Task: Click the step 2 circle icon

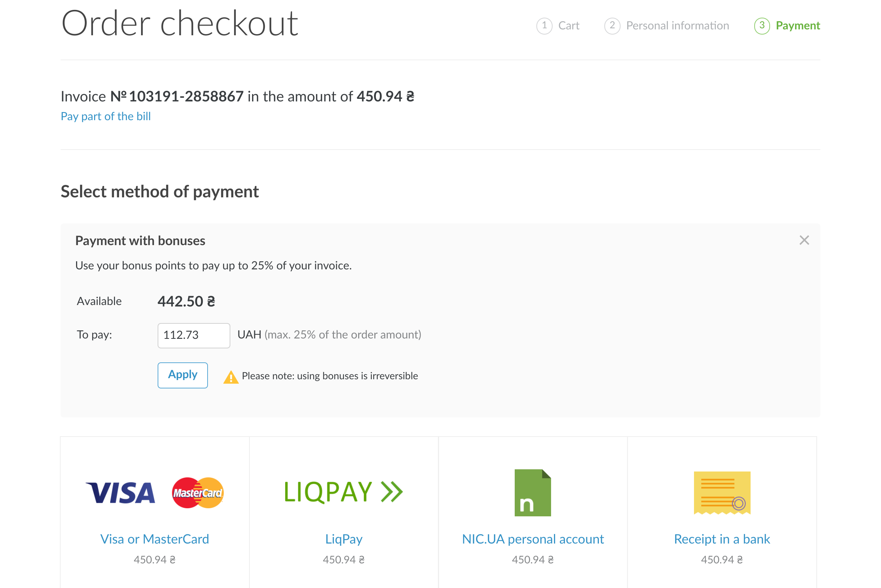Action: 612,26
